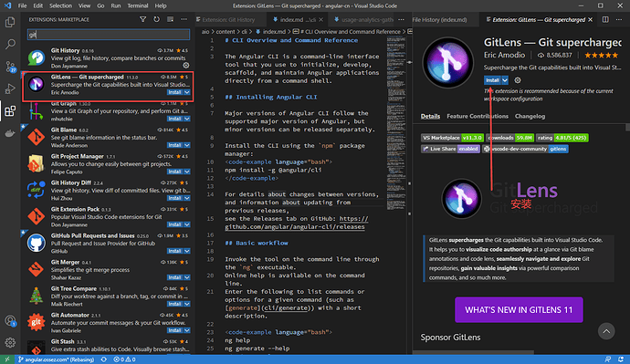Click the Eric Amodio publisher link
The width and height of the screenshot is (630, 364).
[x=504, y=55]
